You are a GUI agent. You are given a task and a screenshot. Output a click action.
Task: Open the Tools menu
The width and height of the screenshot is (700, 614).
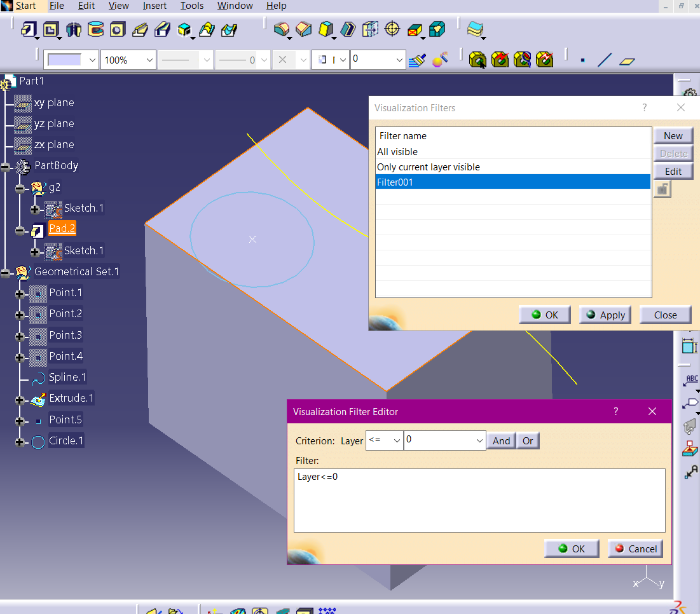191,6
